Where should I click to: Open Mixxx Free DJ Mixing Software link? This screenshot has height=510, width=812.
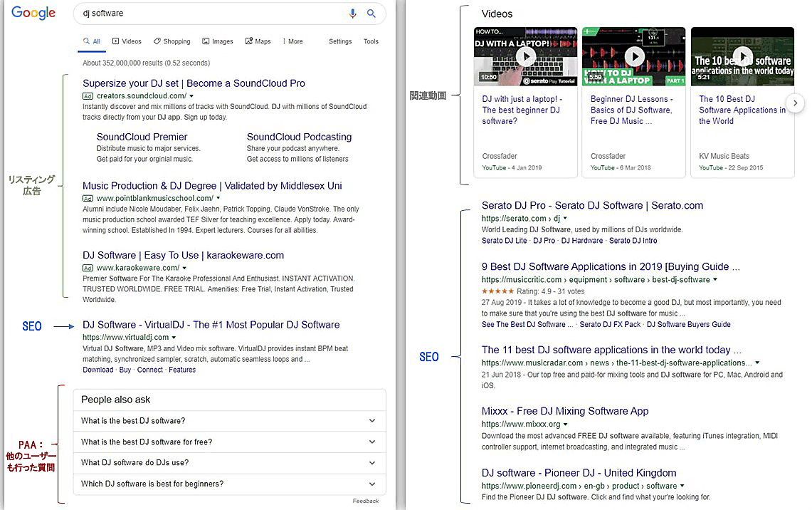coord(564,411)
